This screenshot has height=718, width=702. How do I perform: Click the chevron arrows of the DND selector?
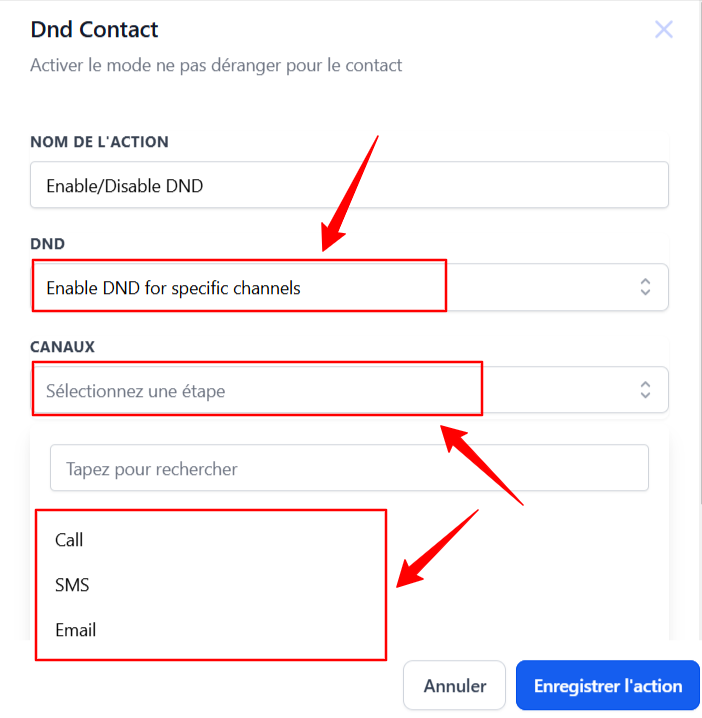[645, 287]
